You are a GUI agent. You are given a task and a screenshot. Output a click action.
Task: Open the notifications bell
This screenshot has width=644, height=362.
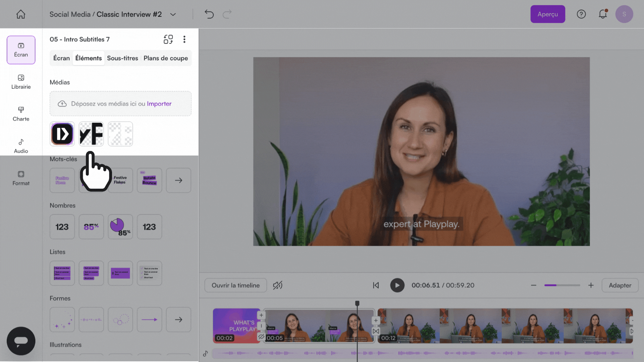(x=603, y=14)
